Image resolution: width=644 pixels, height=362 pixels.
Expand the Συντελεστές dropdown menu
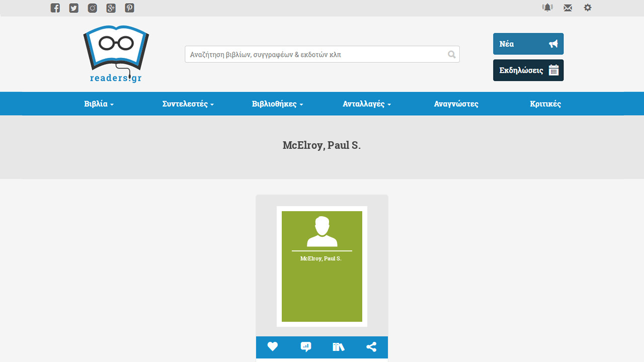coord(188,104)
